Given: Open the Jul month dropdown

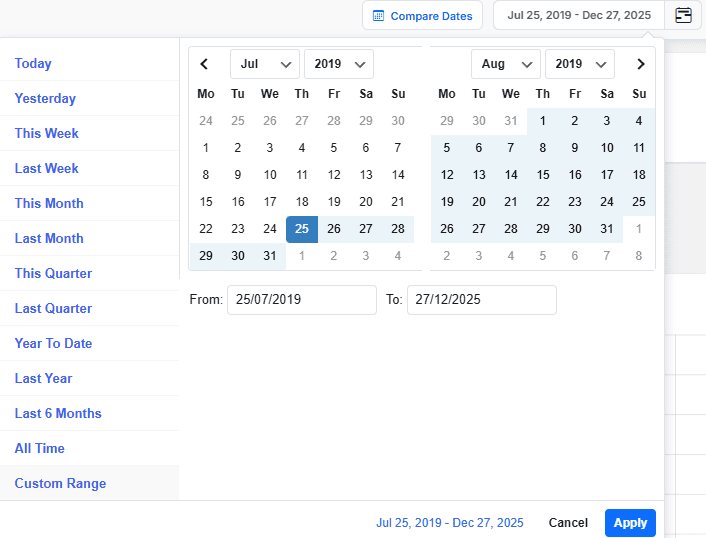Looking at the screenshot, I should (x=265, y=64).
